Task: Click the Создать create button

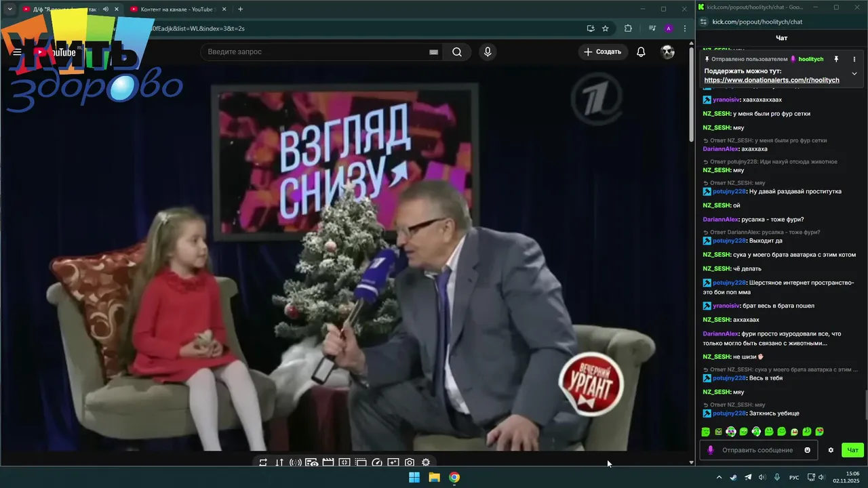Action: click(602, 52)
